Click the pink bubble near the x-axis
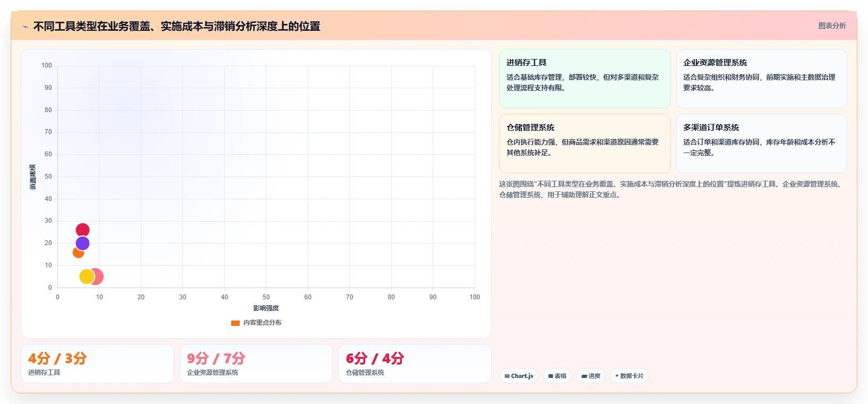 pos(98,276)
